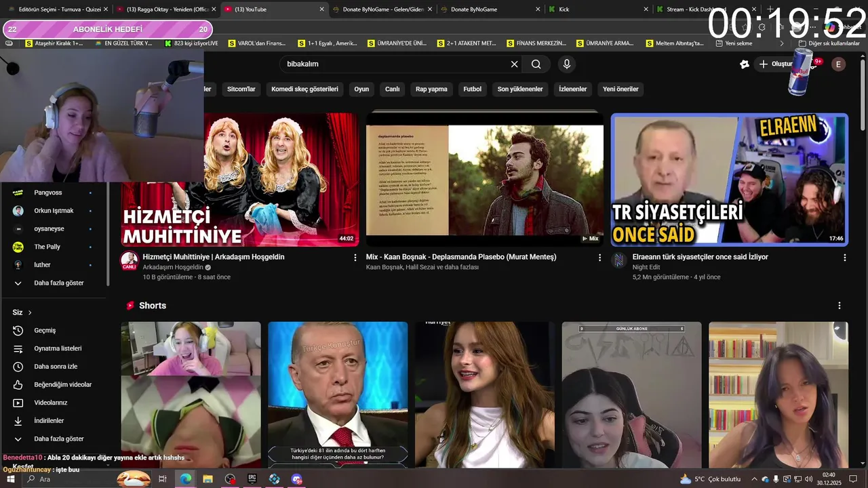
Task: Open the Oluştur create menu
Action: 775,64
